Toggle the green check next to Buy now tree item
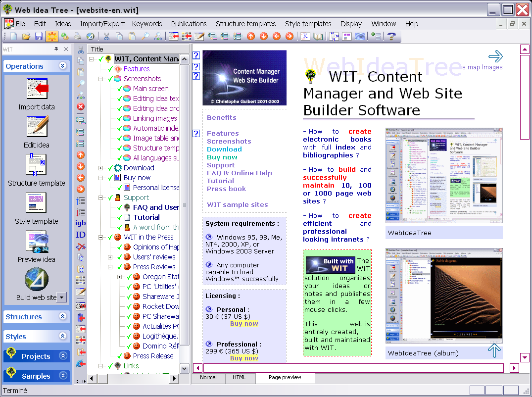Screen dimensions: 532x397 pyautogui.click(x=110, y=178)
